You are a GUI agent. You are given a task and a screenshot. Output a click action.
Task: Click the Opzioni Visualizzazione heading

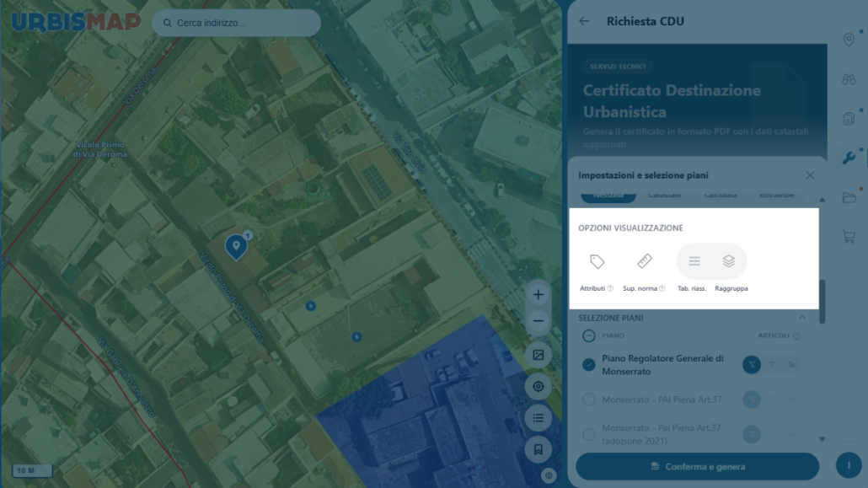[x=630, y=228]
